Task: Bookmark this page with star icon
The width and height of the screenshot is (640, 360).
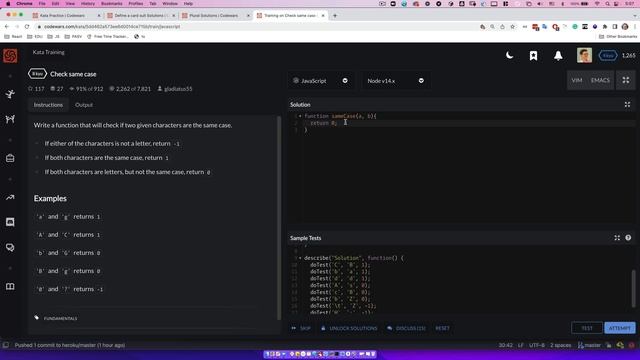Action: pos(513,27)
